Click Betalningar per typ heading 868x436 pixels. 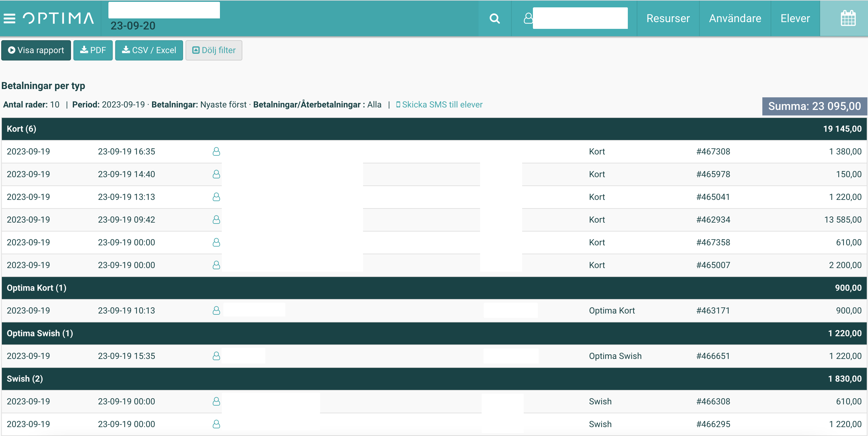pyautogui.click(x=43, y=86)
